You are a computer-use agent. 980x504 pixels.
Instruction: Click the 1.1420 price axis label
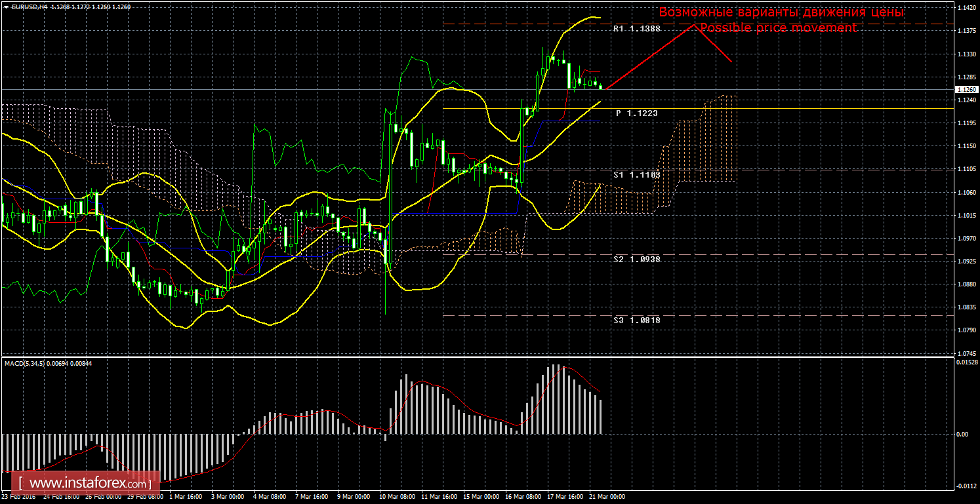(x=966, y=9)
